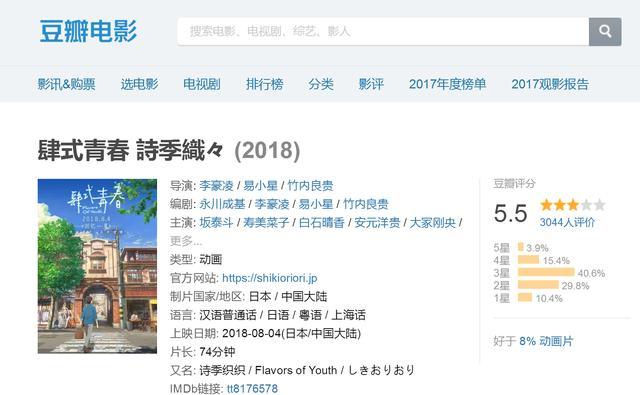Open IMDb link tt8176578
The image size is (640, 395).
click(252, 388)
